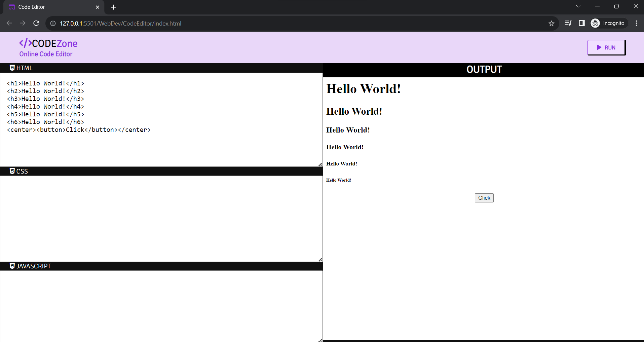Click inside the address bar
The height and width of the screenshot is (342, 644).
click(202, 23)
